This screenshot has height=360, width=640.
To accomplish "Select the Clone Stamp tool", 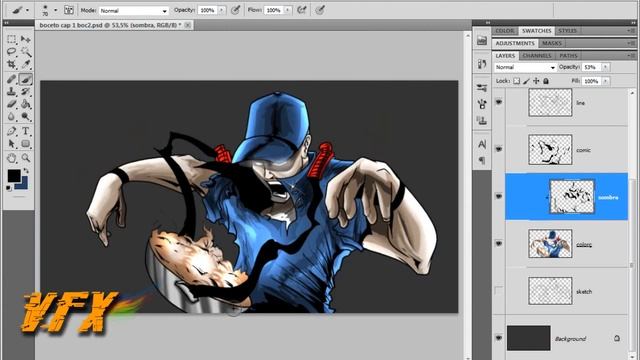I will 11,91.
